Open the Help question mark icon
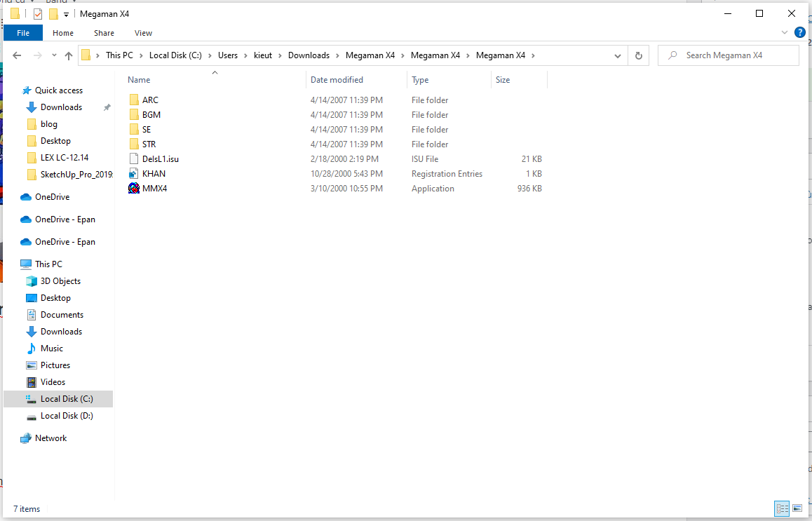Image resolution: width=812 pixels, height=521 pixels. [x=800, y=33]
